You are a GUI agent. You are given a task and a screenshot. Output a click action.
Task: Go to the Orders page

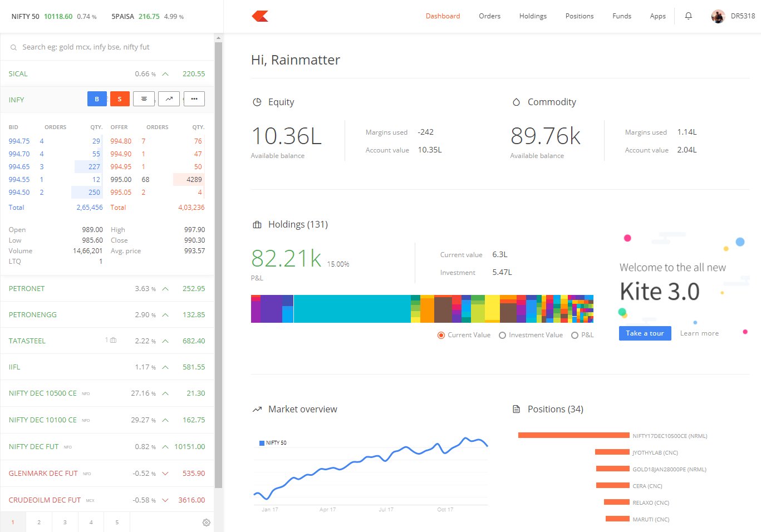click(489, 16)
